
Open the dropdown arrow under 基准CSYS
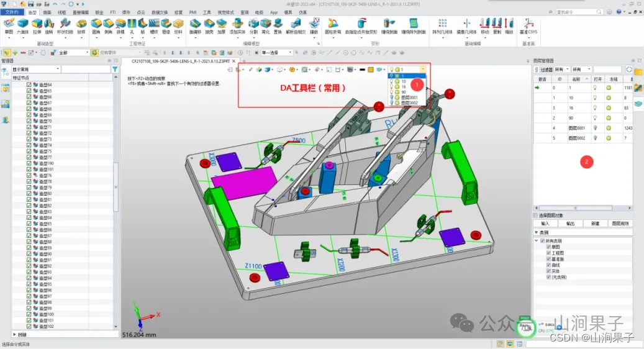click(x=528, y=38)
